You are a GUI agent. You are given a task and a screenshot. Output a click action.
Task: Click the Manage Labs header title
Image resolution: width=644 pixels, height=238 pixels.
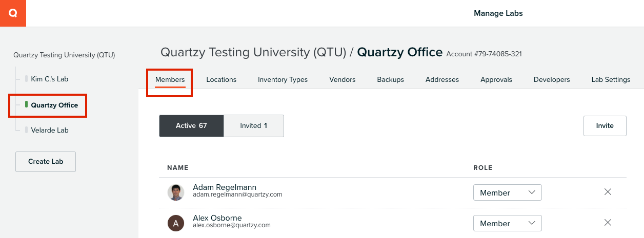tap(498, 13)
